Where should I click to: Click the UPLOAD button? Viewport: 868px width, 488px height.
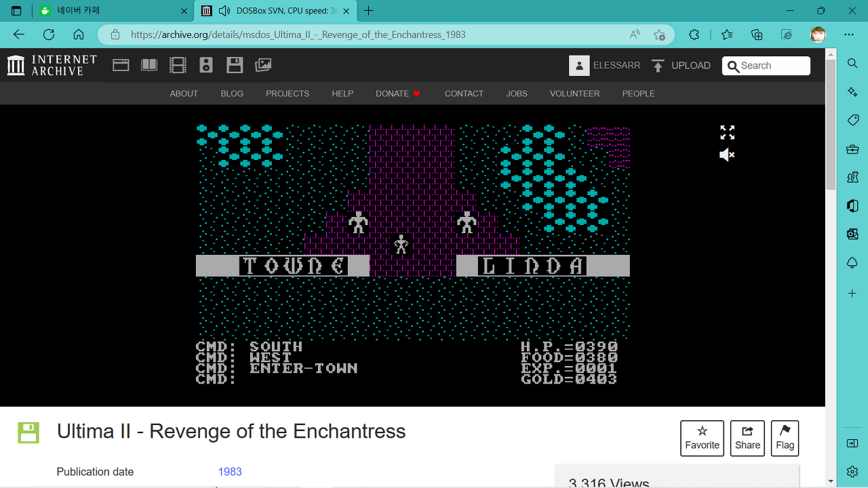681,65
